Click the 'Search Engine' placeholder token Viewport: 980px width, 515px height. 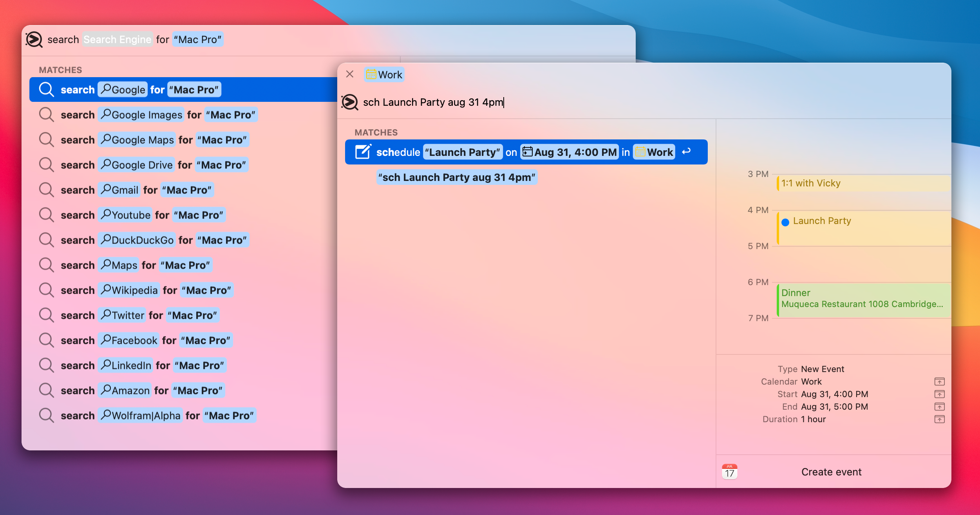coord(118,39)
